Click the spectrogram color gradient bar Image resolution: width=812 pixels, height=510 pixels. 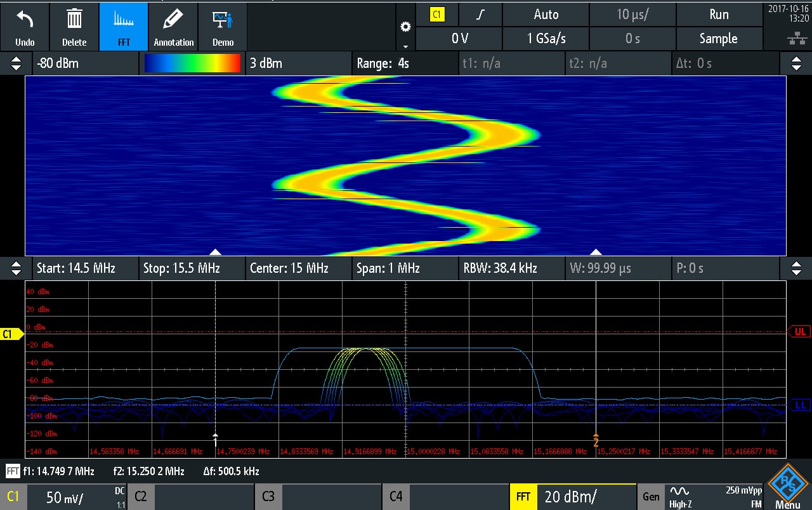[192, 63]
